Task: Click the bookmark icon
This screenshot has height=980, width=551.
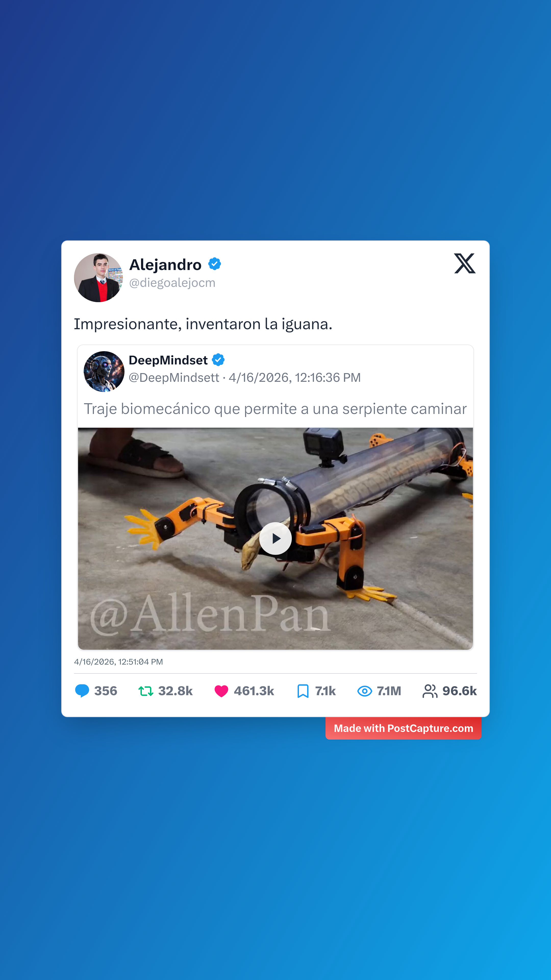Action: coord(303,691)
